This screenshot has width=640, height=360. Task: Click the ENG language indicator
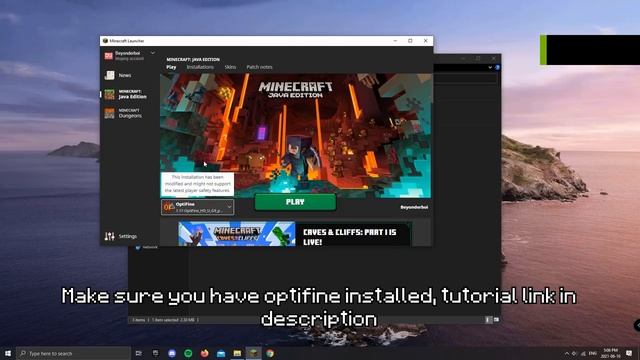pyautogui.click(x=593, y=353)
